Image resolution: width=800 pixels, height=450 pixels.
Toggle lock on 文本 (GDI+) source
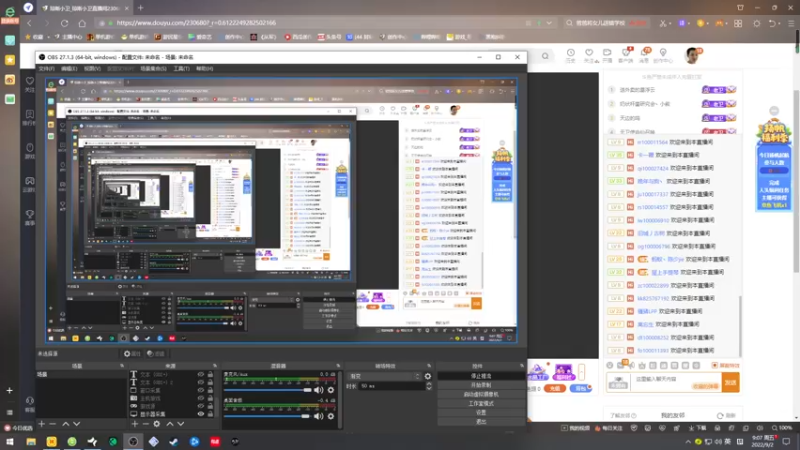click(210, 374)
